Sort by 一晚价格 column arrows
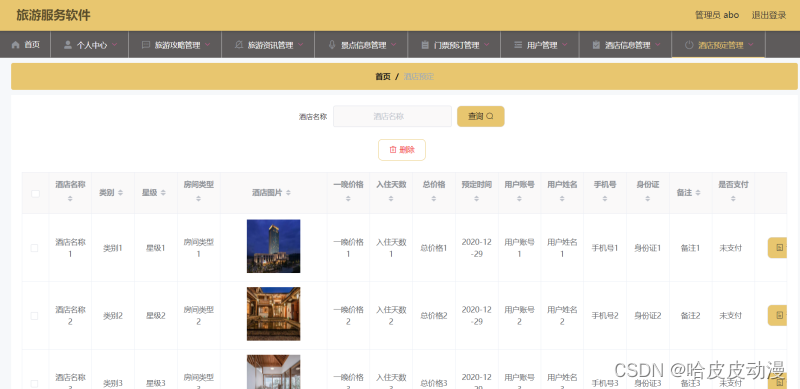 pyautogui.click(x=348, y=199)
